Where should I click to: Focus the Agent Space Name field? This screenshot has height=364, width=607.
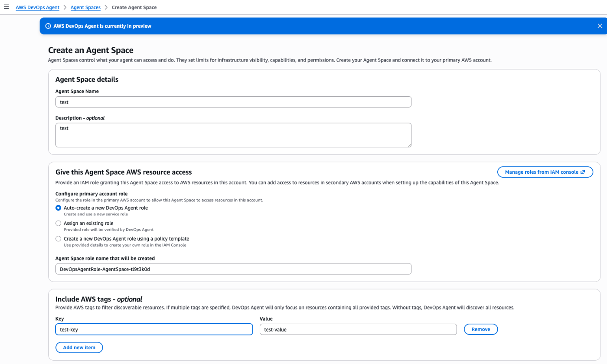(233, 102)
